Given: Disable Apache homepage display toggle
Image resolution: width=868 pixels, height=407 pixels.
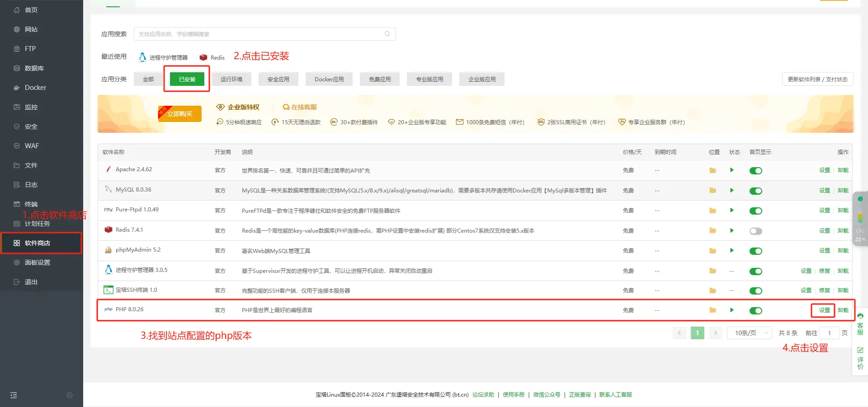Looking at the screenshot, I should pyautogui.click(x=755, y=171).
